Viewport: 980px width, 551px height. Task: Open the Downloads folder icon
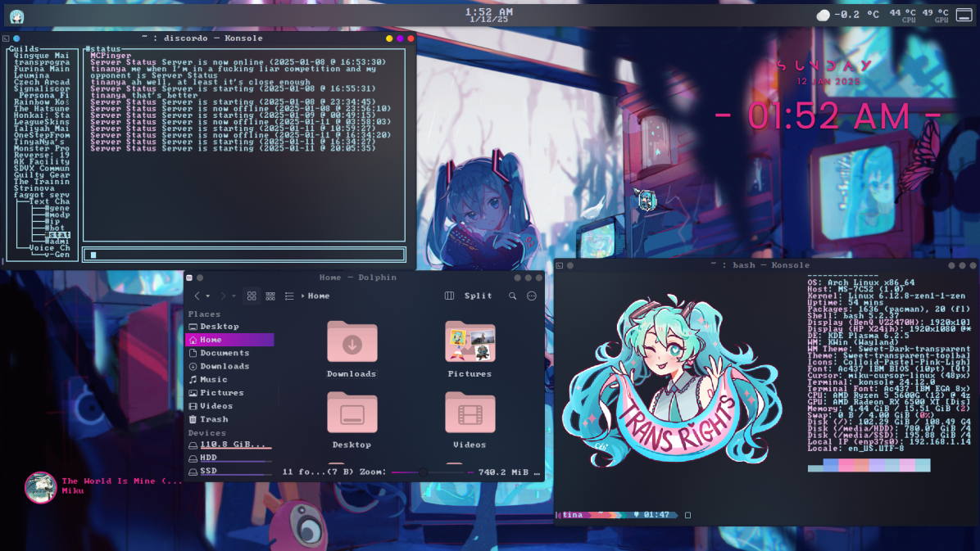pyautogui.click(x=352, y=342)
